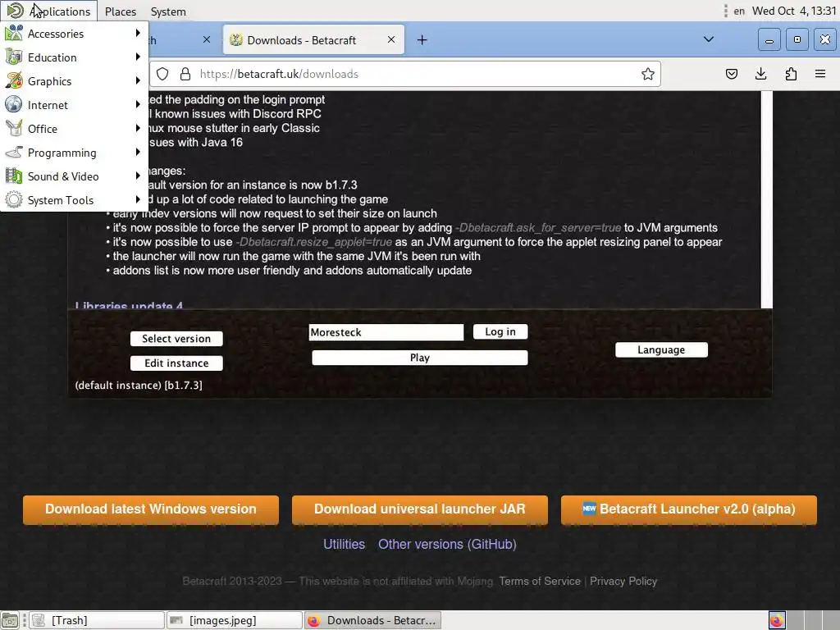Click Betacraft Launcher v2.0 (alpha) button
The image size is (840, 630).
tap(688, 509)
